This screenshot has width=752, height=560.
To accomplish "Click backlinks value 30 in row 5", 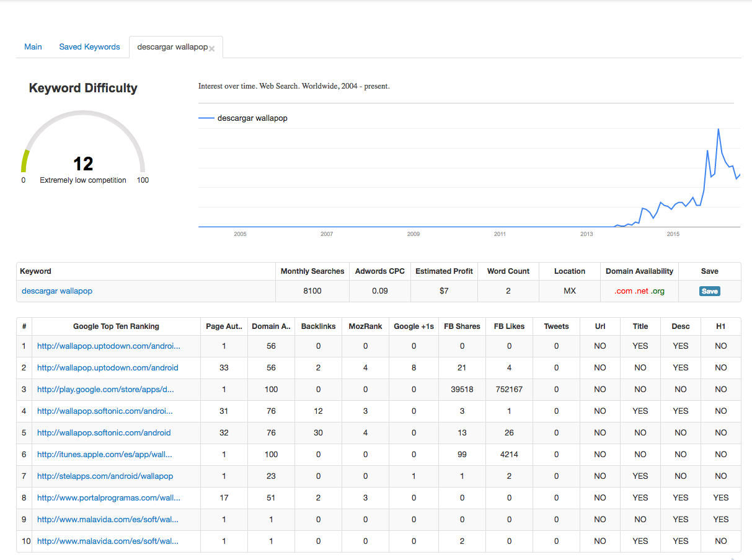I will click(x=318, y=433).
